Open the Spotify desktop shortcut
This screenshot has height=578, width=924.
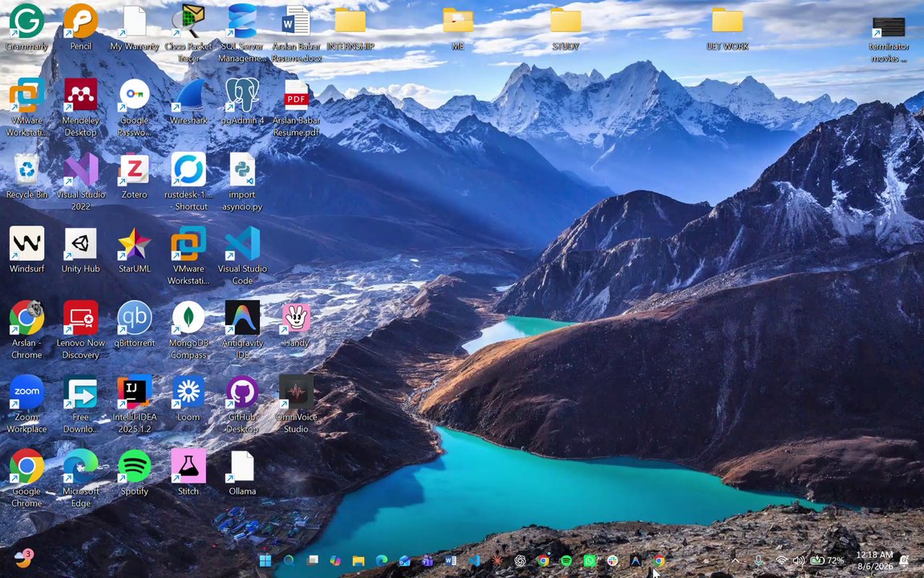[x=135, y=466]
